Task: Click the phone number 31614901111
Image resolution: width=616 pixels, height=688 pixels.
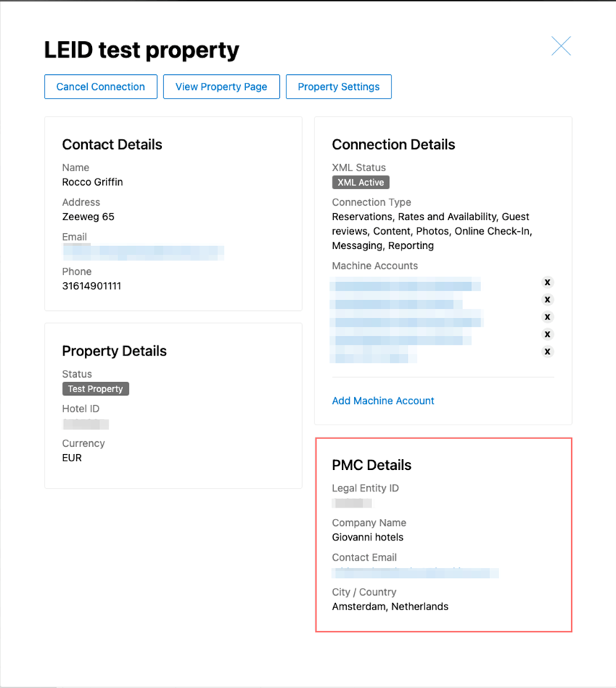Action: click(91, 286)
